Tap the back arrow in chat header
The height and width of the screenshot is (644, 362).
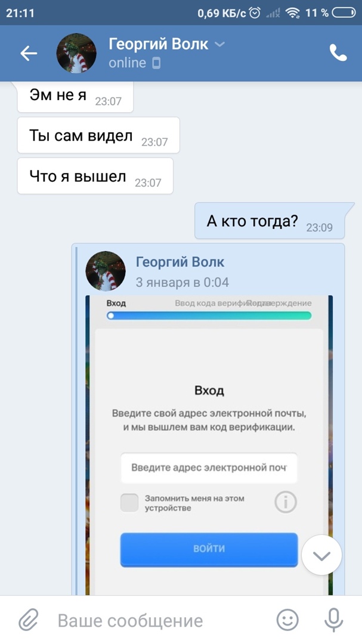coord(29,54)
